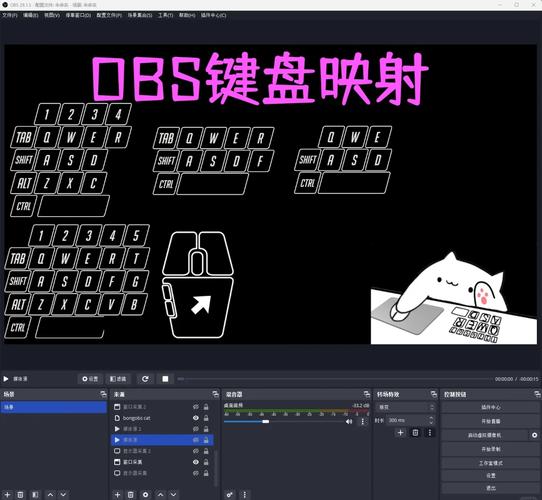The height and width of the screenshot is (500, 542).
Task: Add a new scene with plus icon
Action: 7,495
